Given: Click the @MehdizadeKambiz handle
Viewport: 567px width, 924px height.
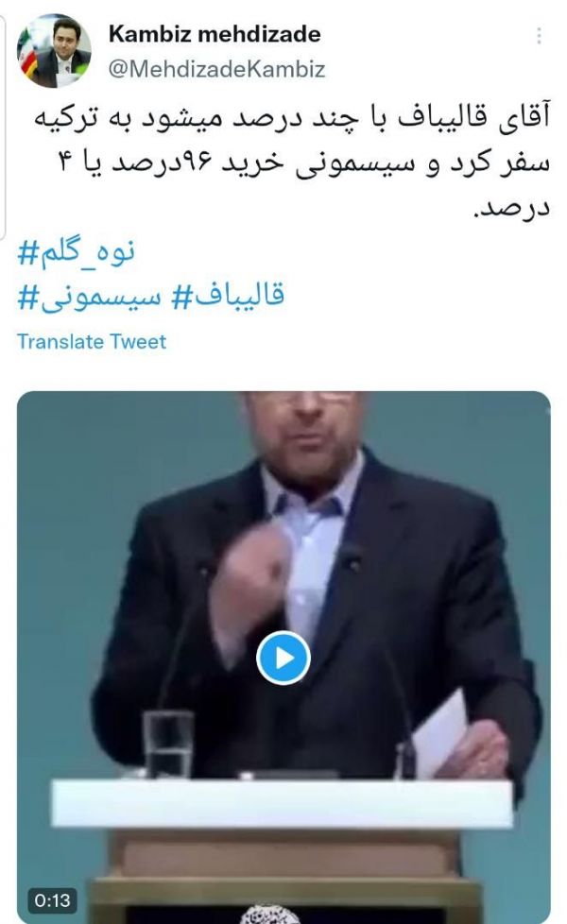Looking at the screenshot, I should pos(217,69).
